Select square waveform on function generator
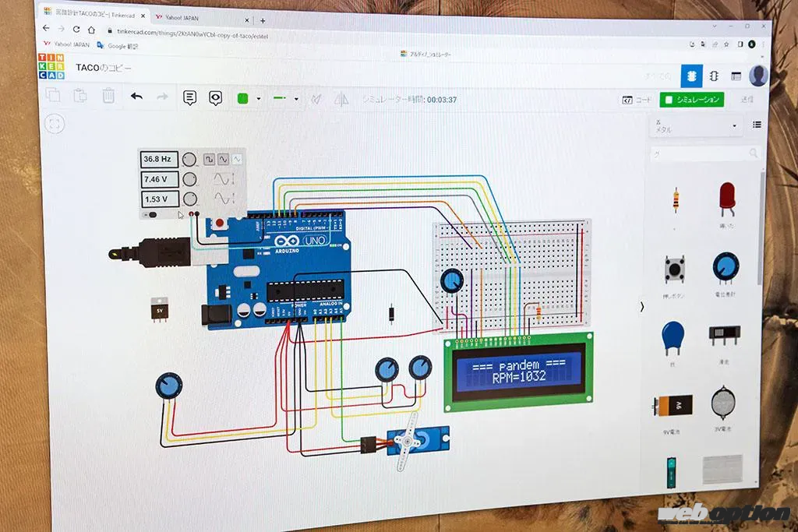 (x=210, y=159)
